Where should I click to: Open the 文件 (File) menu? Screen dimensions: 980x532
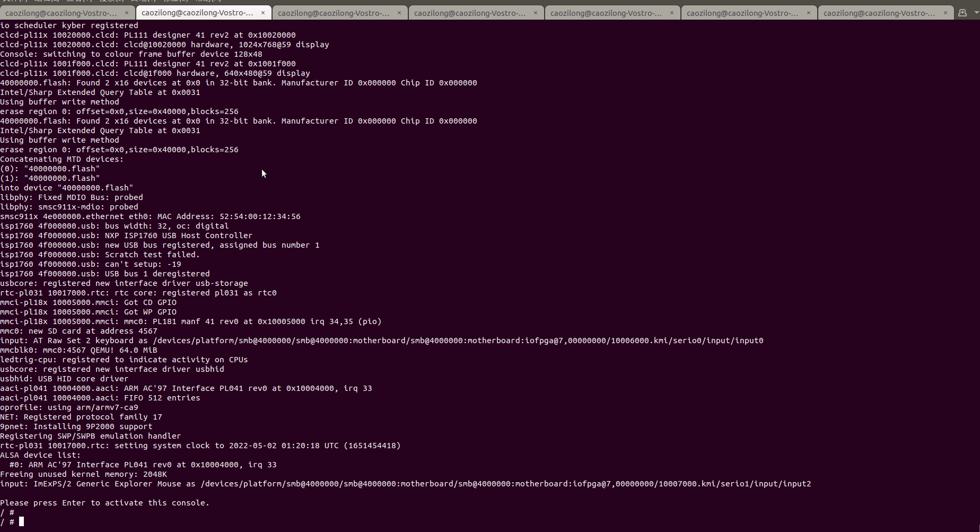point(14,2)
